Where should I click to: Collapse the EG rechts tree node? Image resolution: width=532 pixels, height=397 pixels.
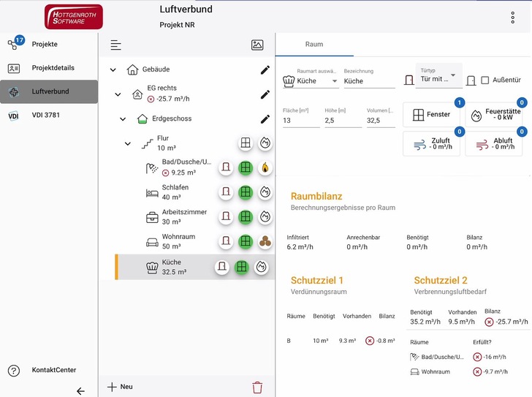point(118,94)
